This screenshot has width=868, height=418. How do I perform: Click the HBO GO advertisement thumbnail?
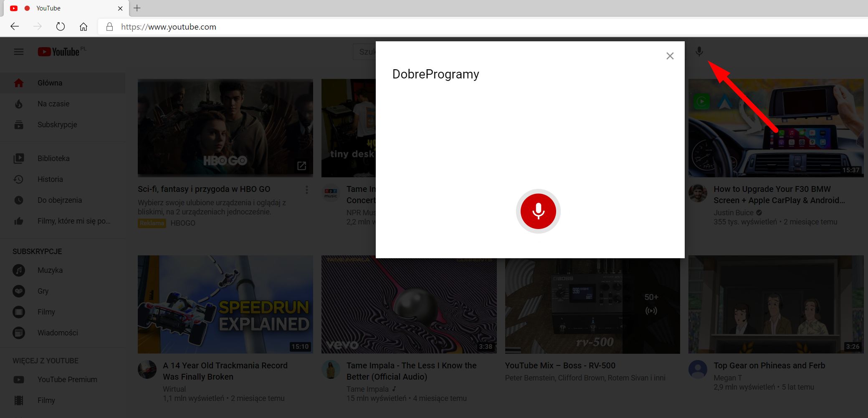[225, 128]
